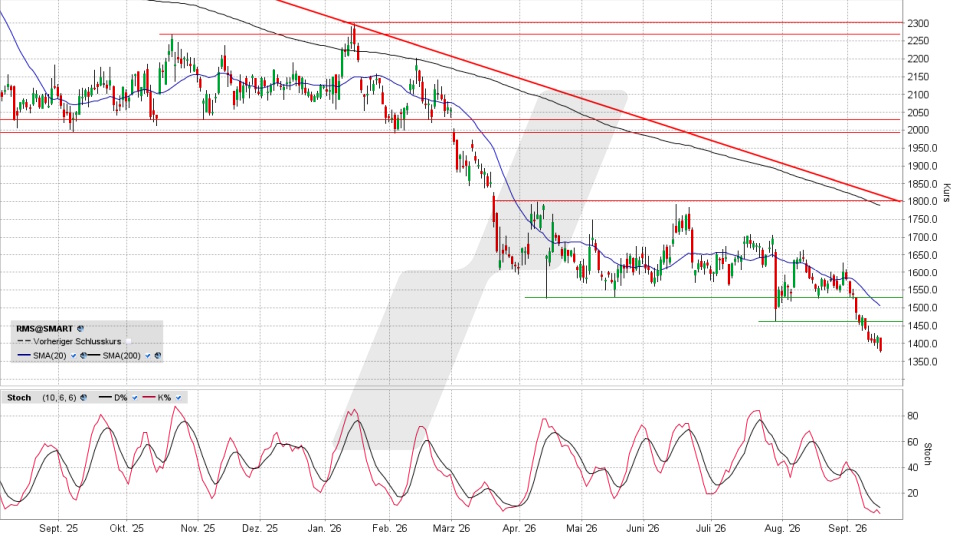Viewport: 960px width, 540px height.
Task: Open settings icon for Stoch (10, 6, 6)
Action: coord(83,397)
